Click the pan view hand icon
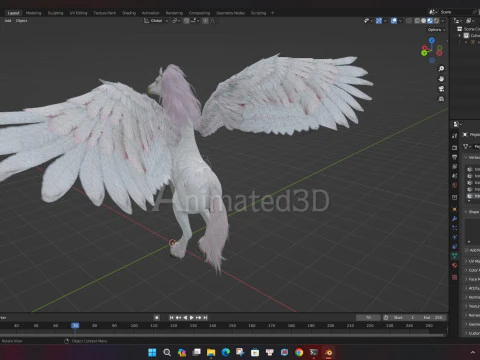Viewport: 480px width, 360px height. point(441,79)
